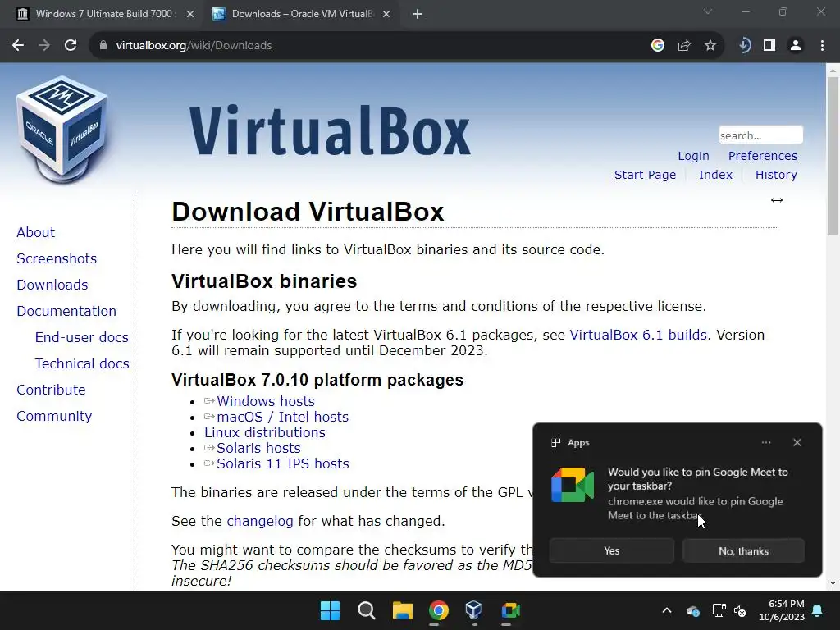Bookmark this page with star icon
The width and height of the screenshot is (840, 630).
click(710, 46)
